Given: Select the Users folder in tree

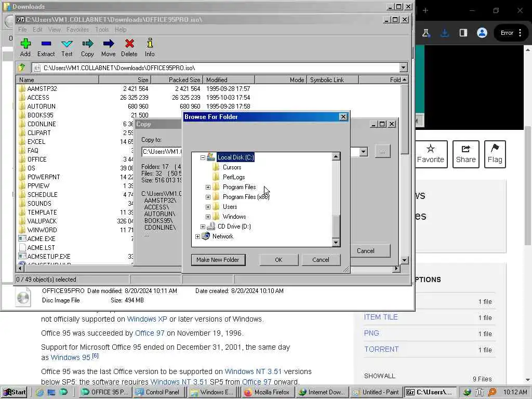Looking at the screenshot, I should click(230, 207).
